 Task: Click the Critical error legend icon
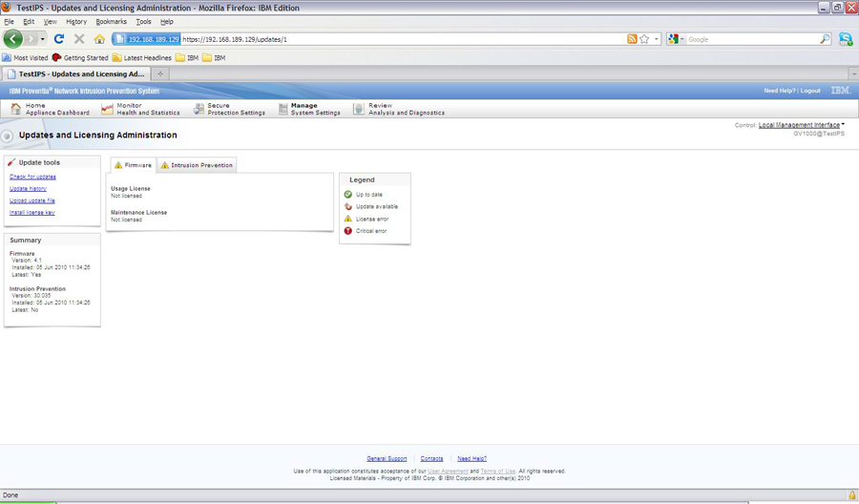[347, 231]
